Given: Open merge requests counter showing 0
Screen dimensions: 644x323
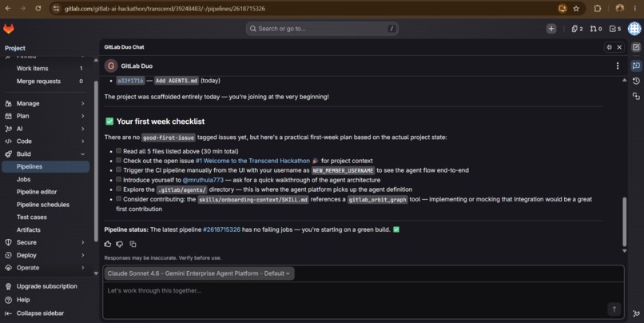Looking at the screenshot, I should (x=596, y=29).
